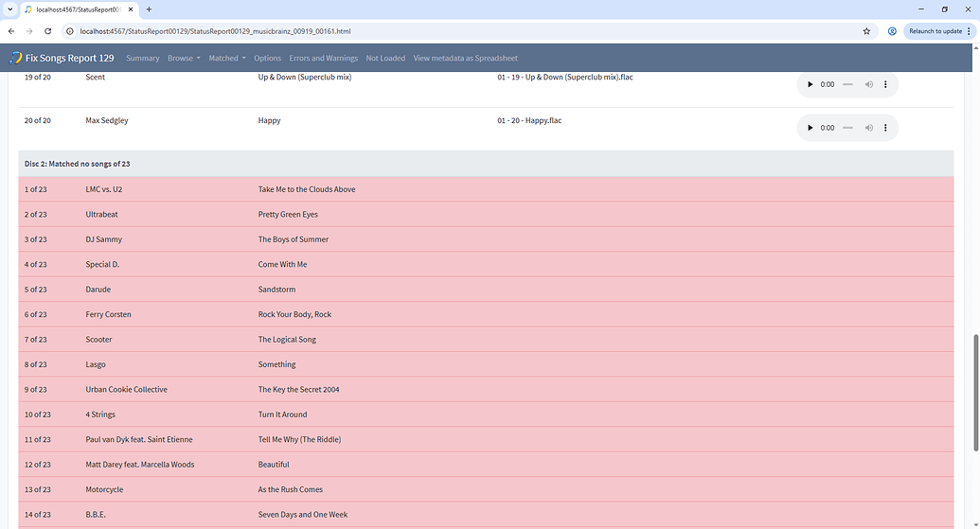Open the tab search dropdown arrow
Screen dimensions: 980x529
10,9
